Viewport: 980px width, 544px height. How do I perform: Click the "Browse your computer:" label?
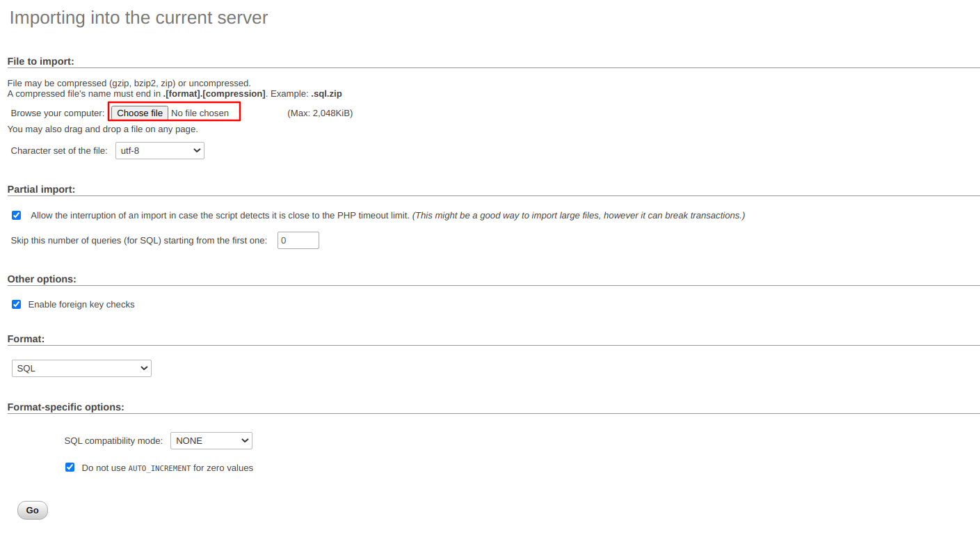(58, 113)
